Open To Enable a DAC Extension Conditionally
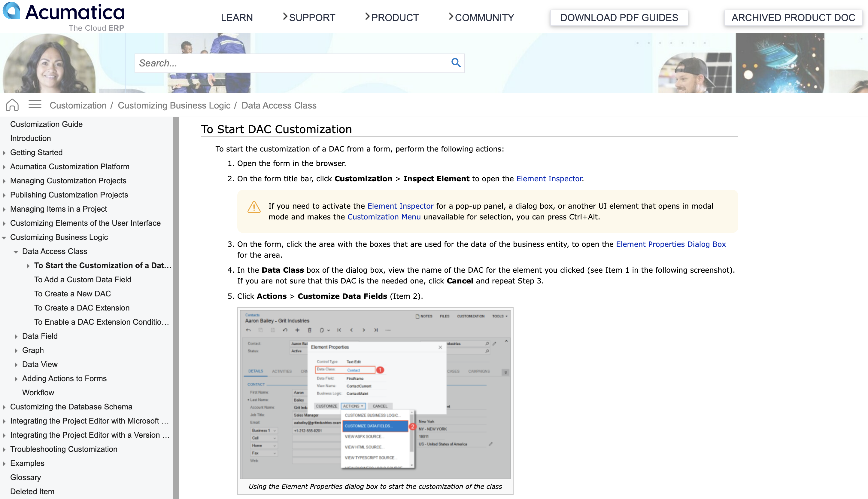Viewport: 868px width, 499px height. point(102,322)
